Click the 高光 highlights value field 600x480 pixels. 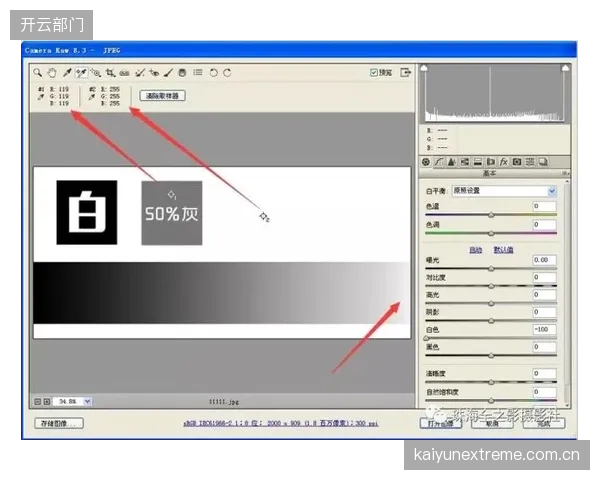pos(545,295)
